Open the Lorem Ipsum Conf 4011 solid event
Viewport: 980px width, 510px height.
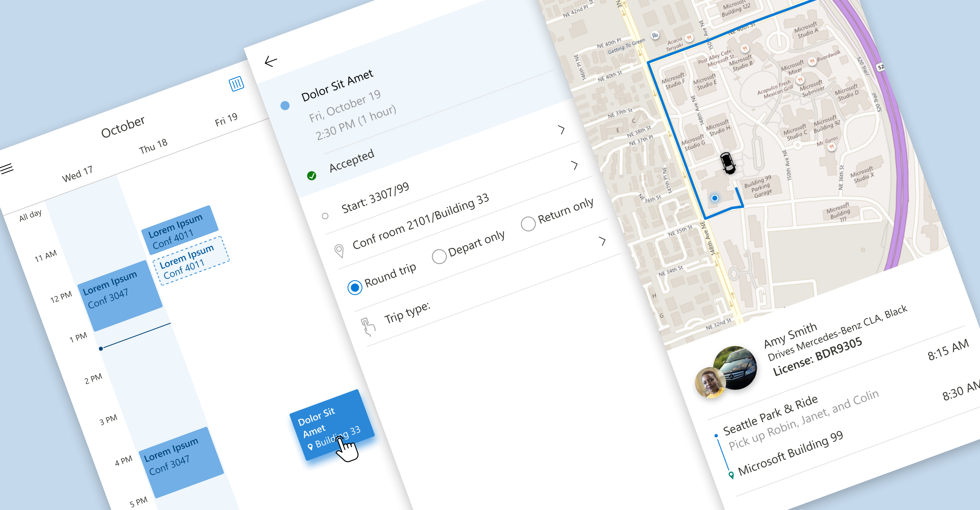180,230
